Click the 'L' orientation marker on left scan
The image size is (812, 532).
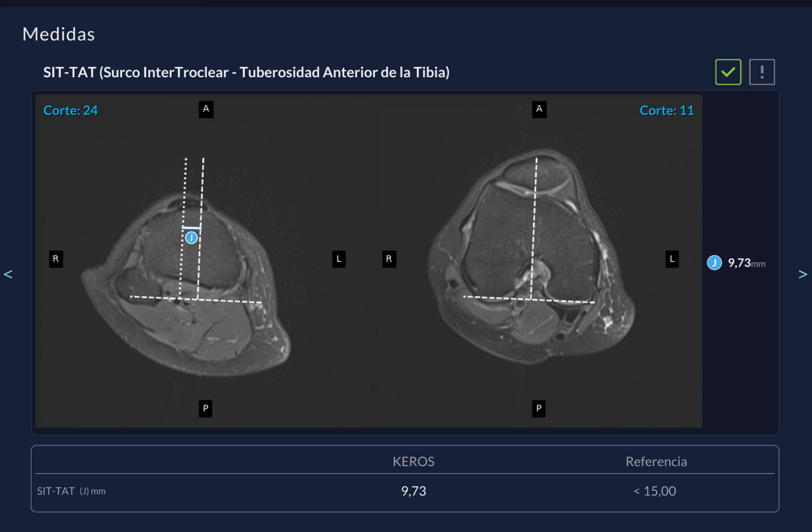(339, 259)
